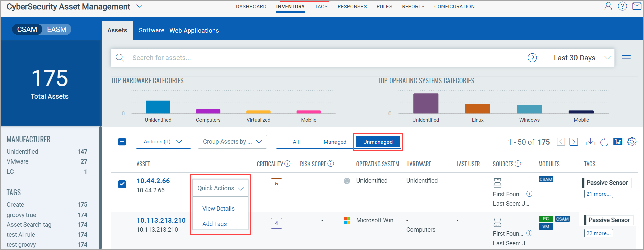Open asset link 10.44.2.66
The width and height of the screenshot is (644, 250).
point(153,181)
